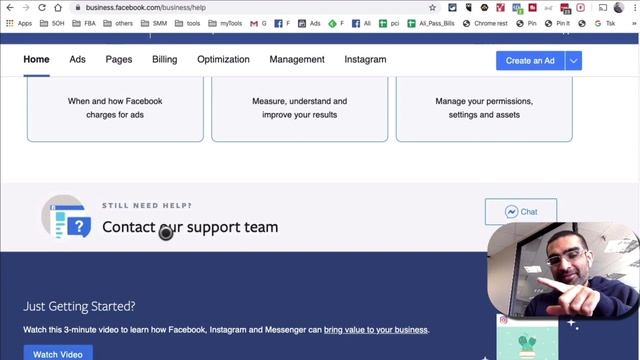
Task: Follow 'bring value to your business' link
Action: (376, 330)
